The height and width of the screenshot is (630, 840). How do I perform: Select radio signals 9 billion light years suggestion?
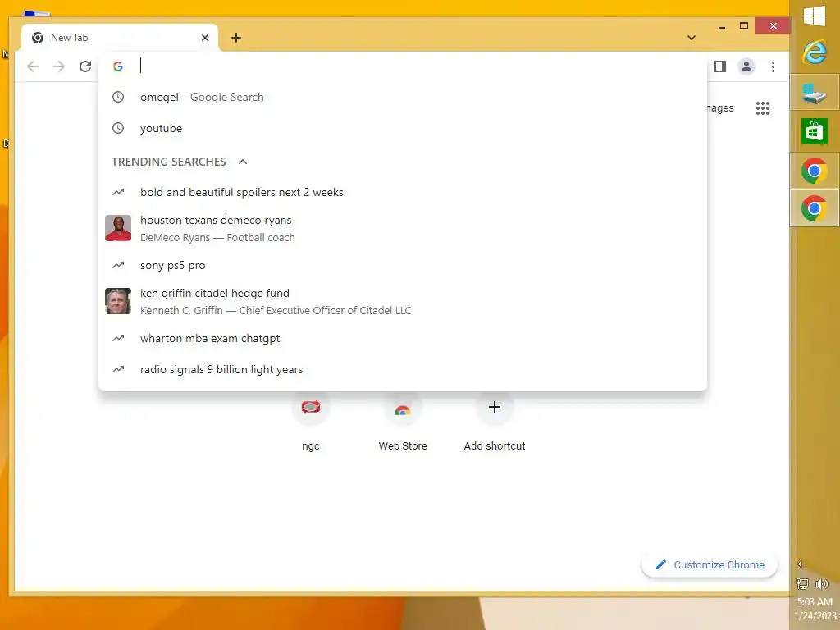402,369
